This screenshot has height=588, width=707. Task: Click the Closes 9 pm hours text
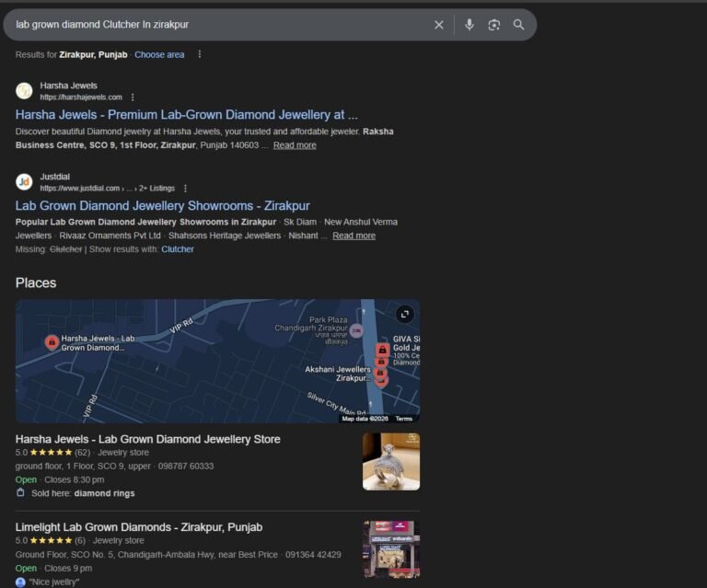[x=68, y=568]
